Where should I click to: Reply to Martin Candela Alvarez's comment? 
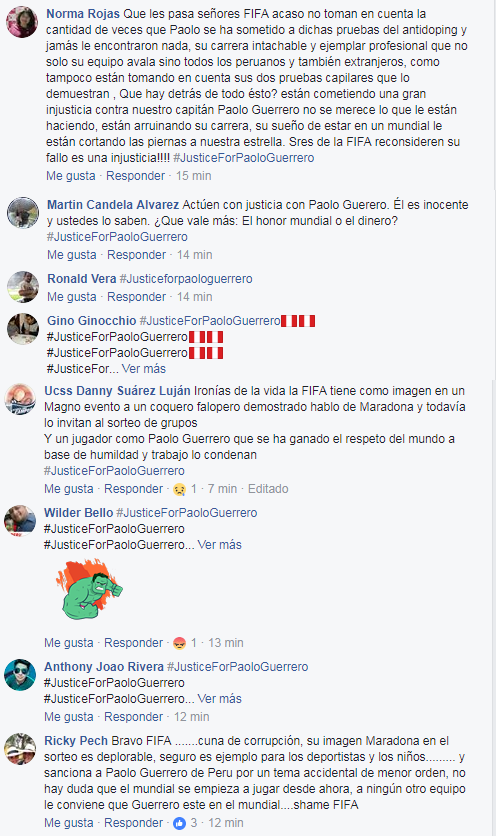coord(137,255)
